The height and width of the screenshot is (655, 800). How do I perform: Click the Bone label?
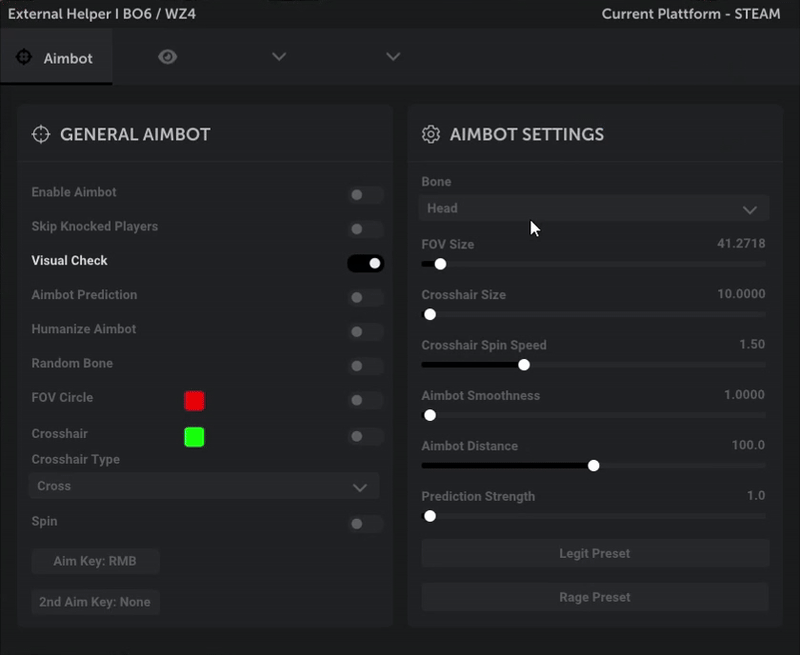click(436, 182)
